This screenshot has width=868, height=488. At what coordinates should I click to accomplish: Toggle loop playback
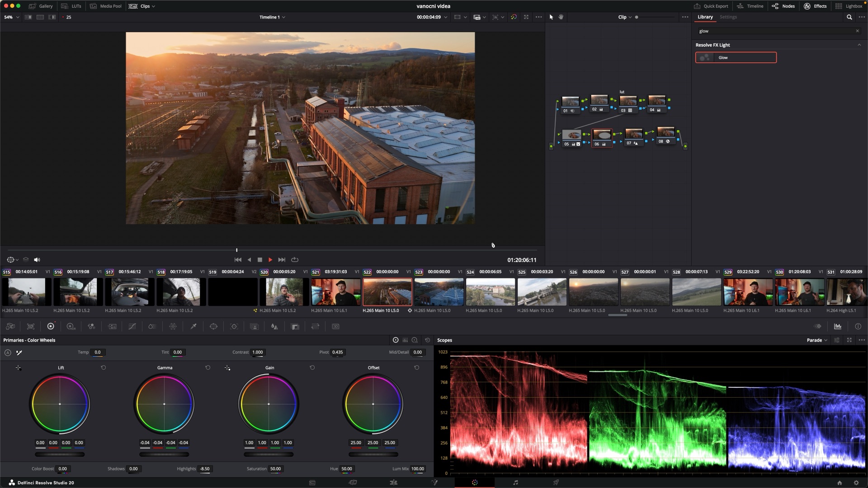point(295,260)
